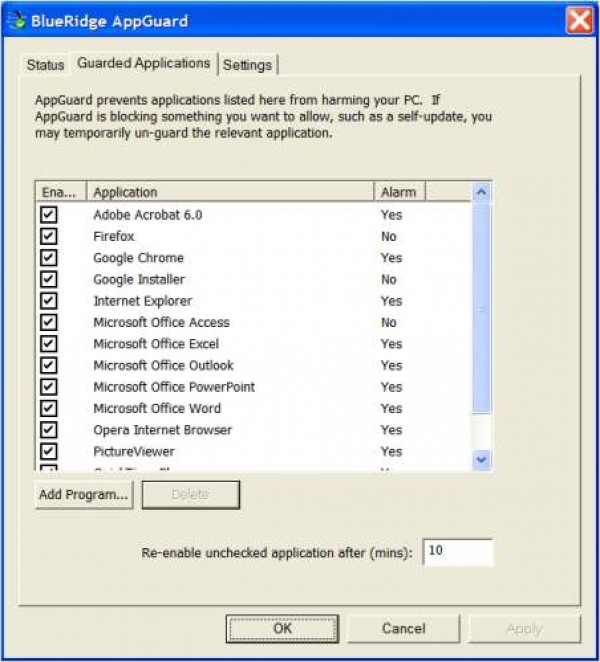600x662 pixels.
Task: Uncheck the Microsoft Office Word checkbox
Action: [49, 408]
